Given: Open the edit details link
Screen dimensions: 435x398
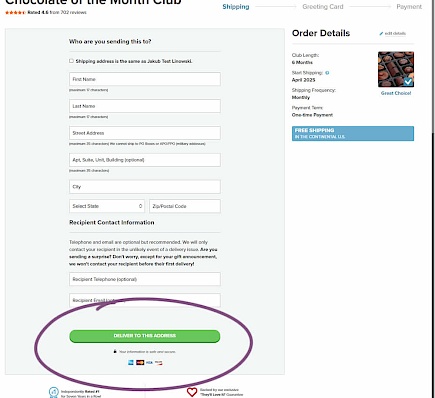Looking at the screenshot, I should [x=395, y=34].
